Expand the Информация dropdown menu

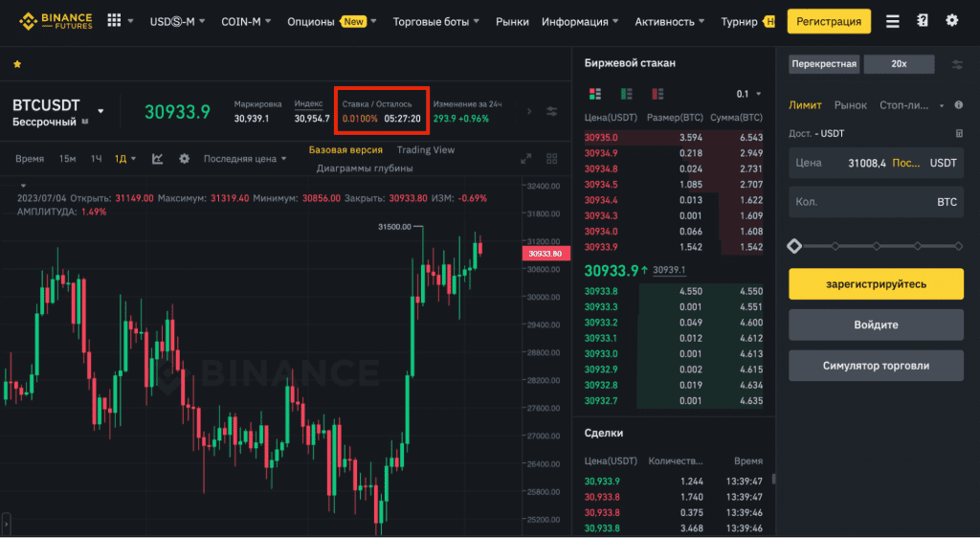pyautogui.click(x=580, y=21)
